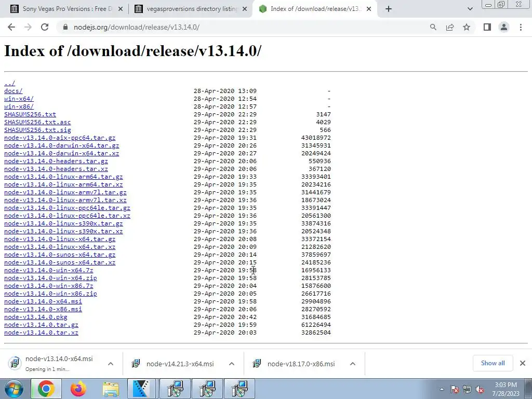Reload the nodejs.org page
This screenshot has height=399, width=532.
click(45, 27)
